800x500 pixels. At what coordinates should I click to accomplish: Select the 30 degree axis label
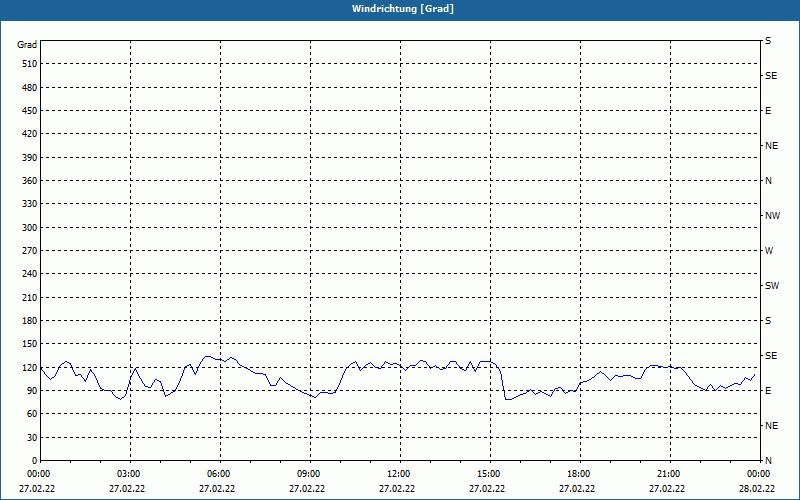pyautogui.click(x=32, y=437)
